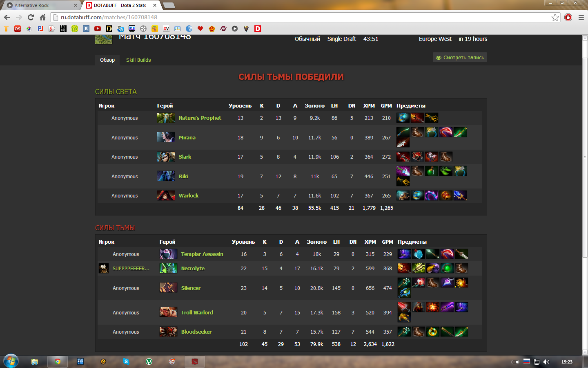Open the Troll Warlord hero link
Viewport: 588px width, 368px height.
tap(197, 313)
